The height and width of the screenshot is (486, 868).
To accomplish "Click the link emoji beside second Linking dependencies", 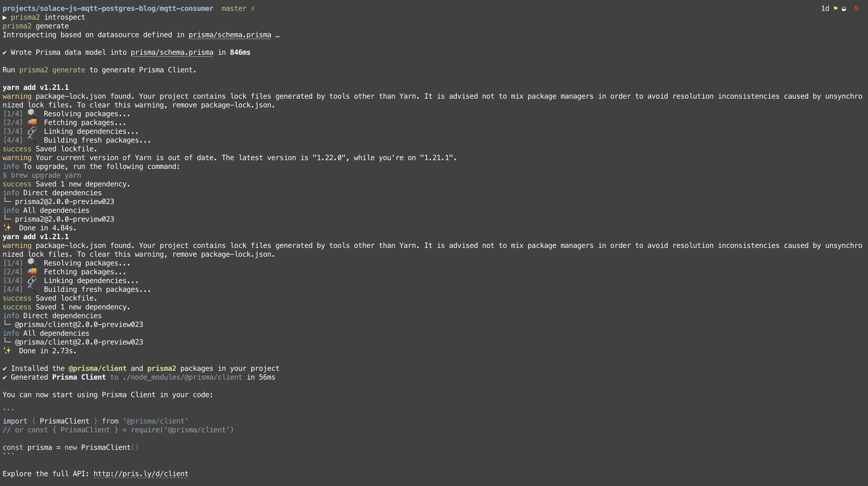I will [32, 280].
